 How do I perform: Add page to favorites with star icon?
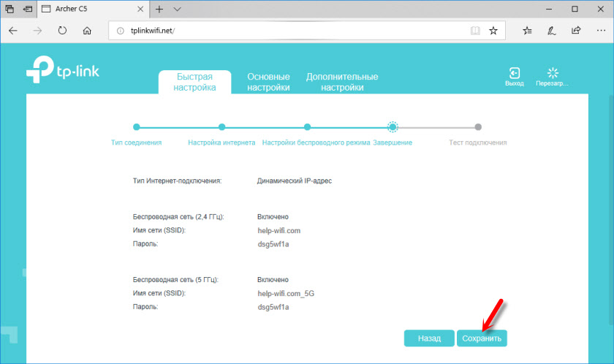[493, 31]
